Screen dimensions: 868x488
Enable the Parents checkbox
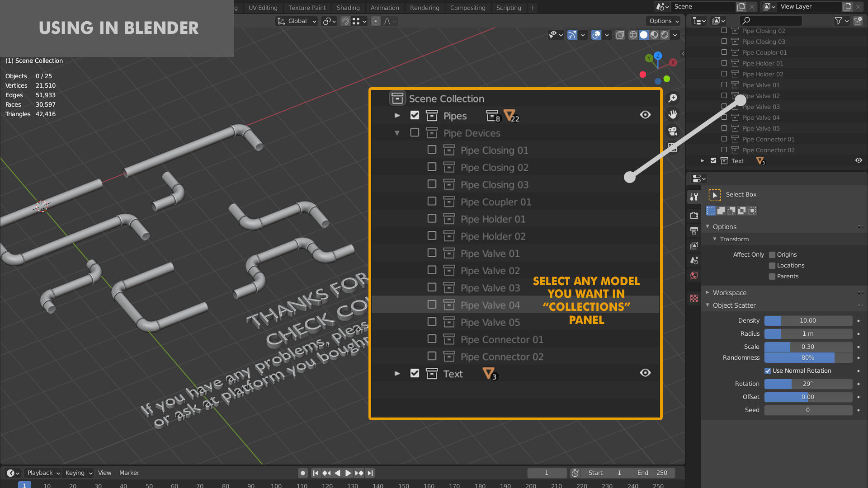pos(772,277)
